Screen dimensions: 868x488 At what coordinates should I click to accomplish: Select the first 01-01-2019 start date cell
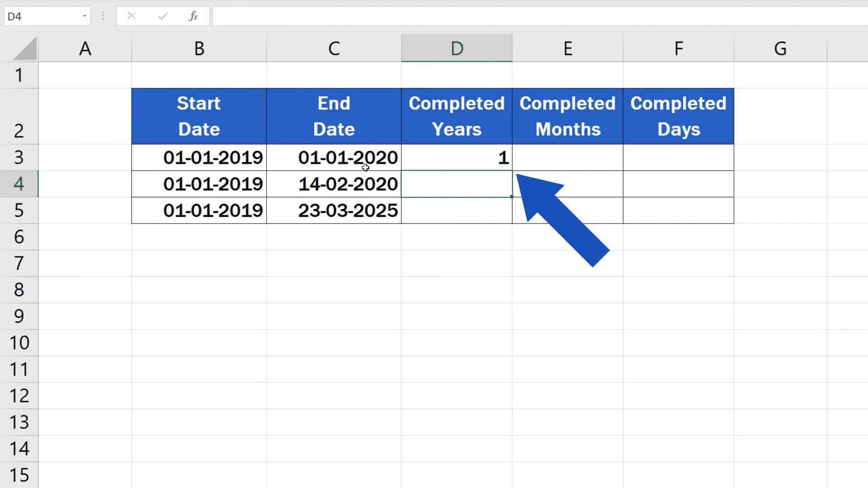pyautogui.click(x=199, y=158)
